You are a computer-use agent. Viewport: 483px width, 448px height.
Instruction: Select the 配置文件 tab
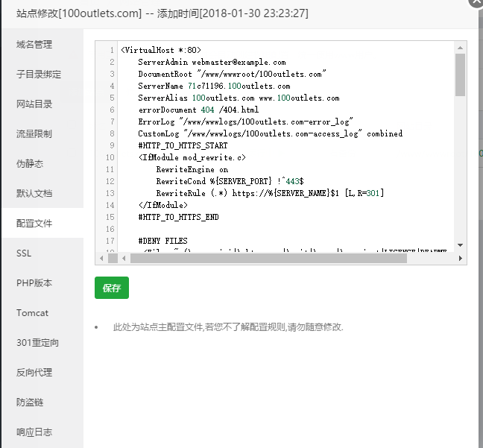42,223
